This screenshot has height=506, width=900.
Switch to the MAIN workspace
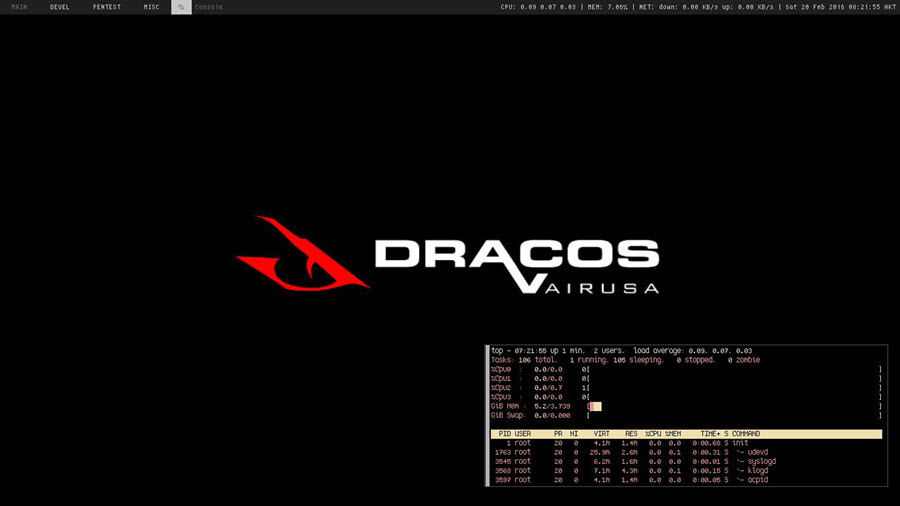pyautogui.click(x=19, y=7)
